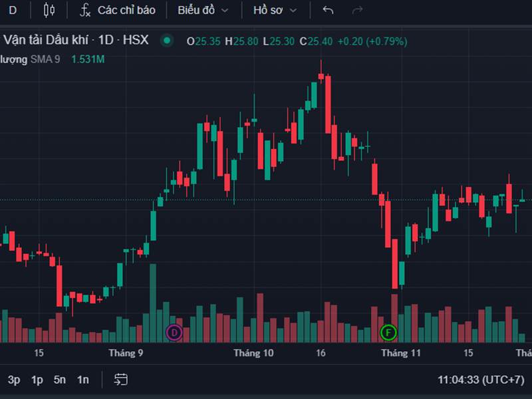This screenshot has height=399, width=532.
Task: Open the D timeframe interval selector
Action: tap(13, 10)
